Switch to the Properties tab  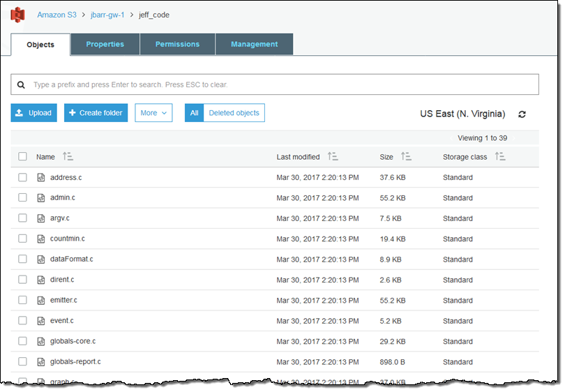pos(105,44)
